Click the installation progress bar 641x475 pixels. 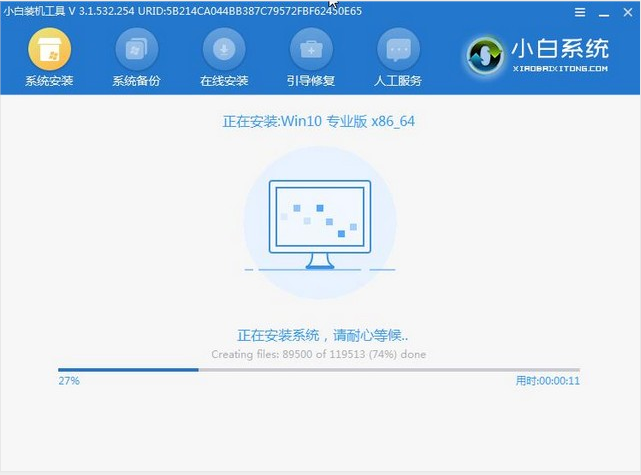point(319,369)
